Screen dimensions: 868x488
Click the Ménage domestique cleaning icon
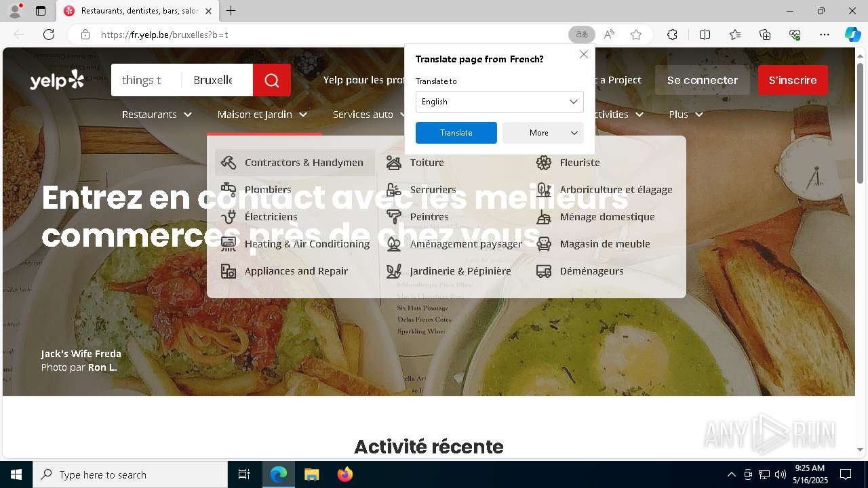(544, 217)
